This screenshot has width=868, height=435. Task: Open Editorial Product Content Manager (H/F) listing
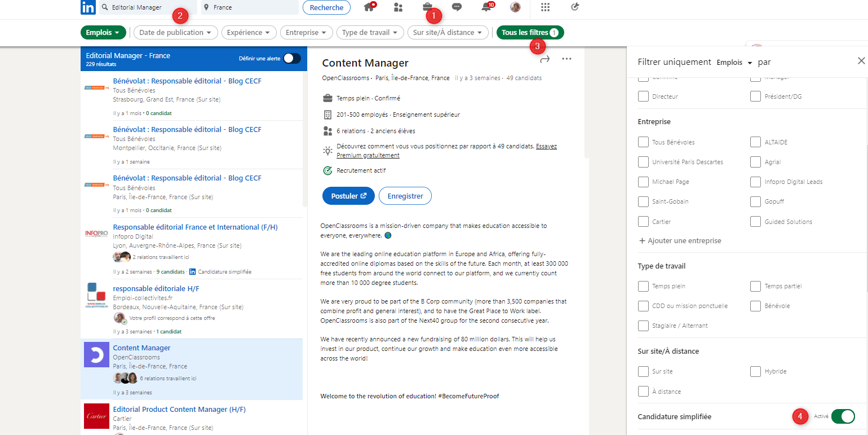[x=179, y=409]
